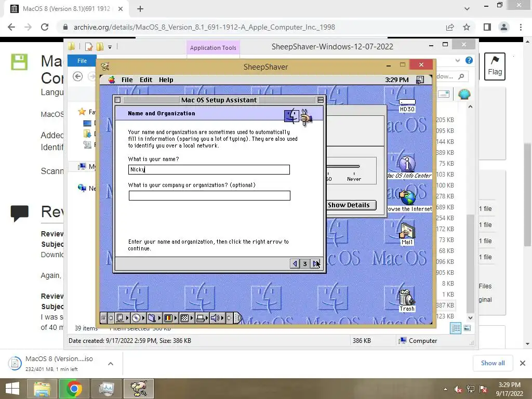Click the archive.org address bar URL
The height and width of the screenshot is (399, 532).
(x=204, y=27)
